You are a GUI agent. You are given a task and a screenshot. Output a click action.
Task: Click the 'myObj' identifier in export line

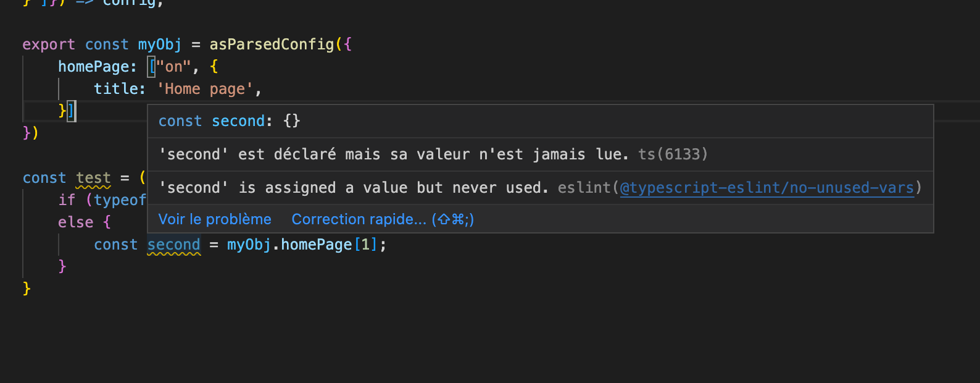click(x=160, y=44)
